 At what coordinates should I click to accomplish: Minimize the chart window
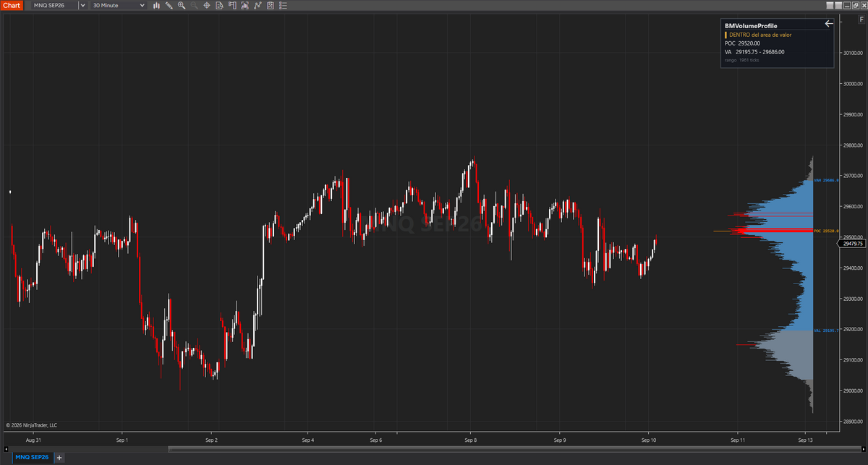[847, 5]
